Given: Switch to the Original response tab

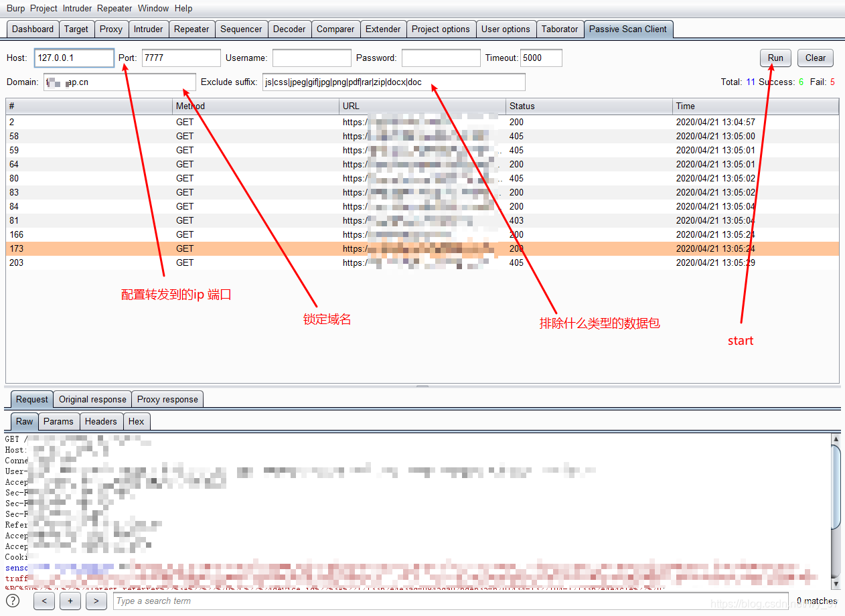Looking at the screenshot, I should tap(92, 399).
